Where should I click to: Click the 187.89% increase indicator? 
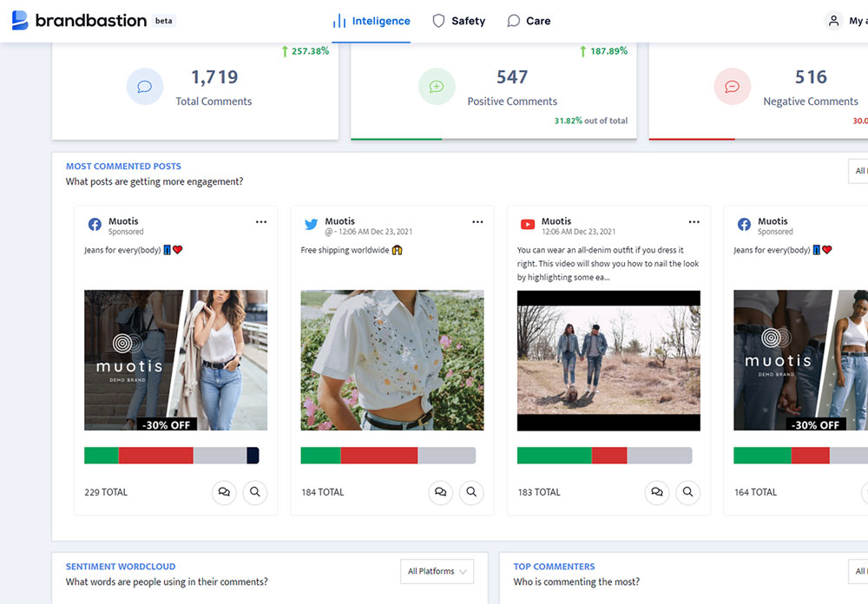pyautogui.click(x=604, y=51)
